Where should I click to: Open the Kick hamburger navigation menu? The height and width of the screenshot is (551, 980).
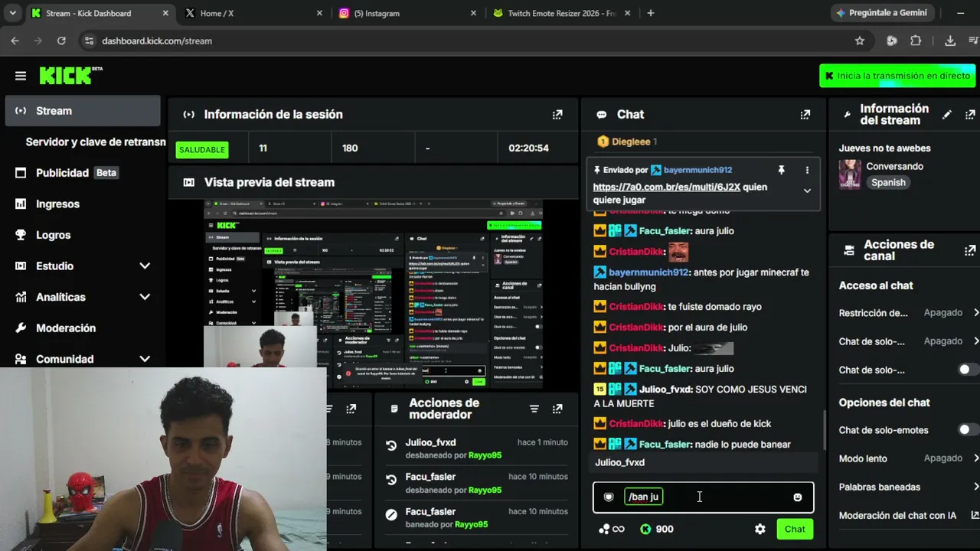tap(21, 76)
